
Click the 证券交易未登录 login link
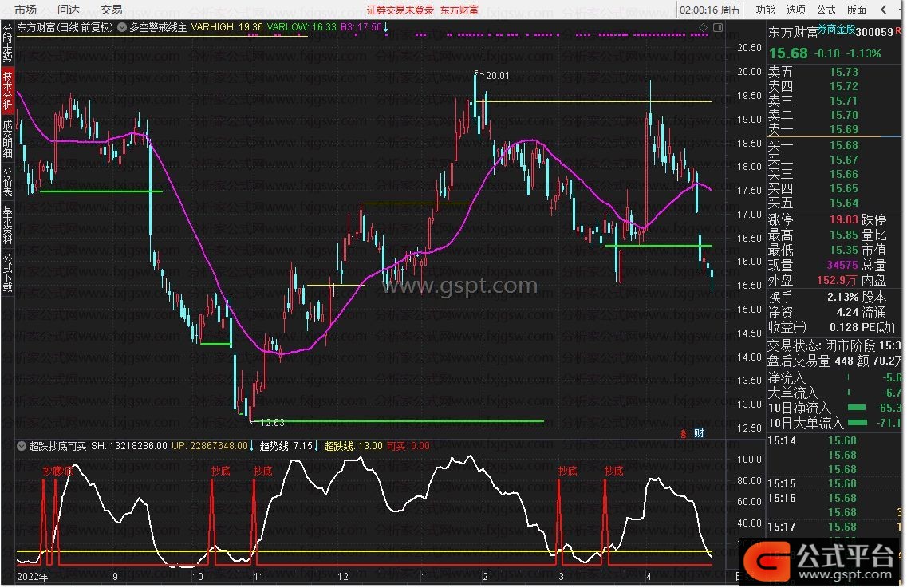[x=400, y=10]
